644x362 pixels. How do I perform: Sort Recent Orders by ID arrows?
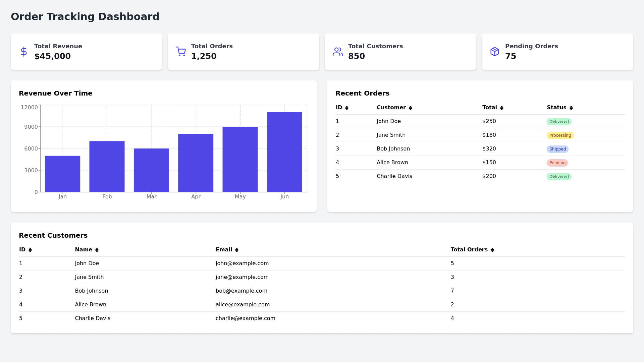347,108
